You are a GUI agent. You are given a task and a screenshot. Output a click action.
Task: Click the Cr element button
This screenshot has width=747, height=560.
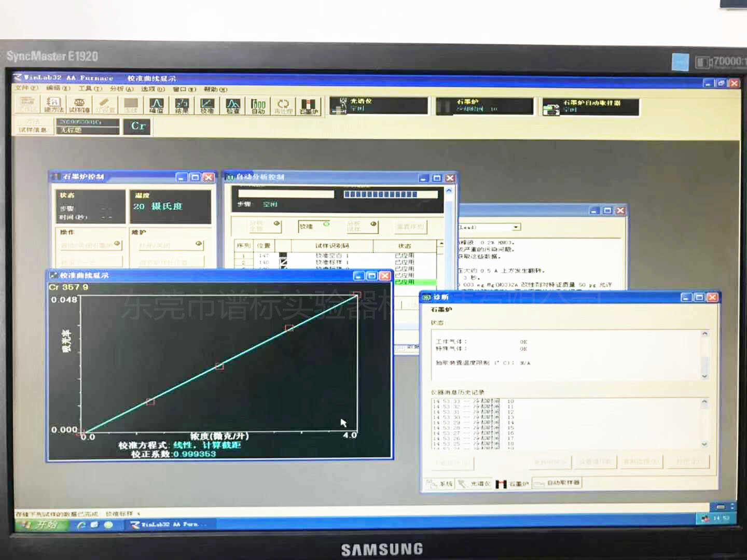coord(137,126)
